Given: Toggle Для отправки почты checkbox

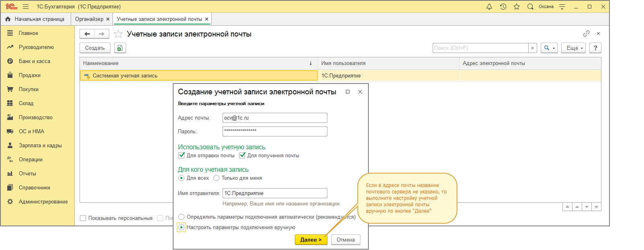Looking at the screenshot, I should pos(182,155).
